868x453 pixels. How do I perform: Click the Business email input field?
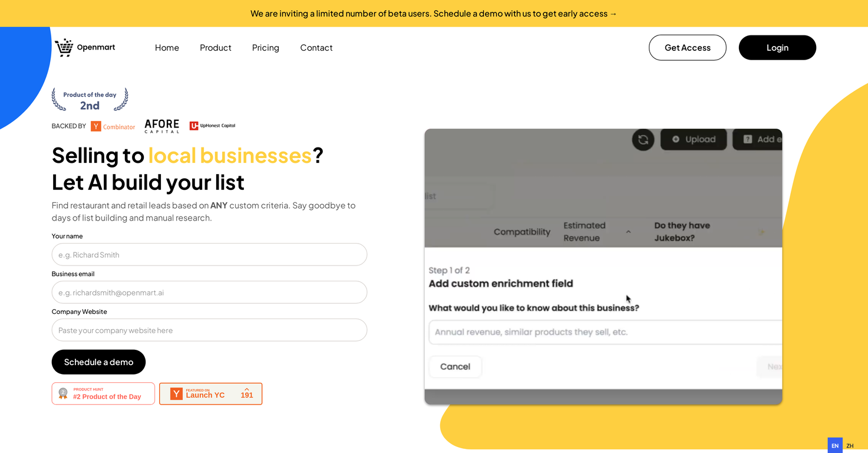[209, 292]
